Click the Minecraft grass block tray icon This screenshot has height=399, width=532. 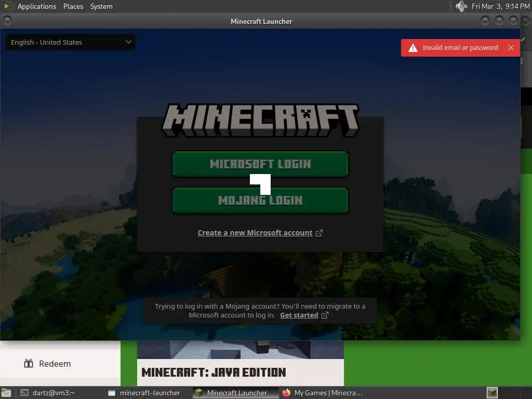tap(492, 393)
